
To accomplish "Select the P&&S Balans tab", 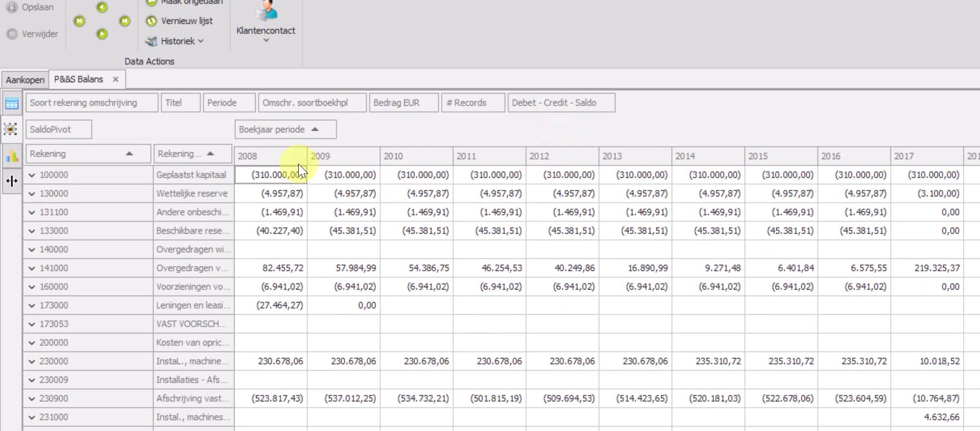I will pyautogui.click(x=78, y=79).
